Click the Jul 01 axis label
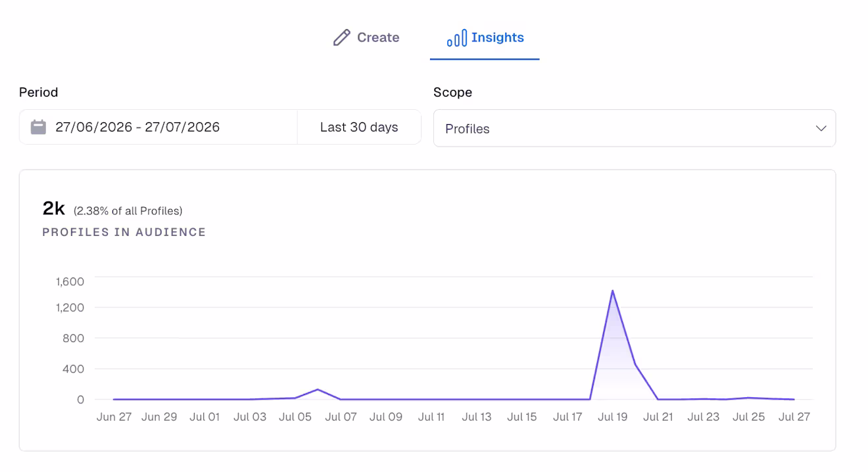The width and height of the screenshot is (868, 472). pyautogui.click(x=205, y=417)
